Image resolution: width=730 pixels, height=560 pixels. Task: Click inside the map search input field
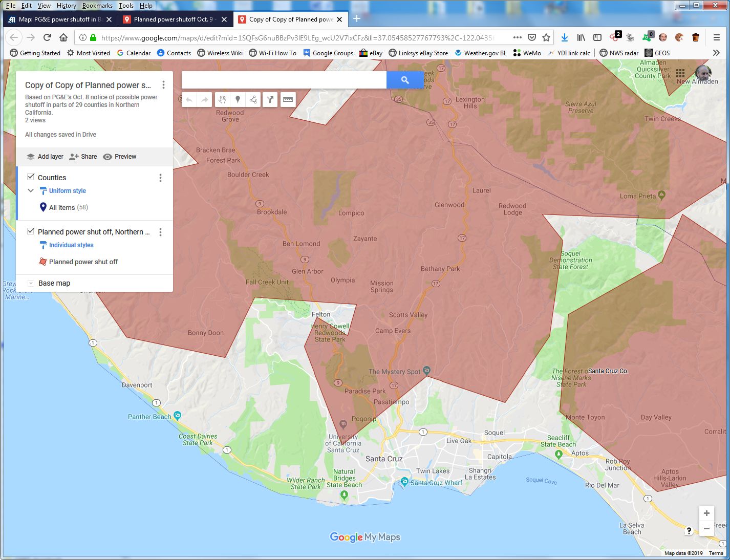[284, 80]
